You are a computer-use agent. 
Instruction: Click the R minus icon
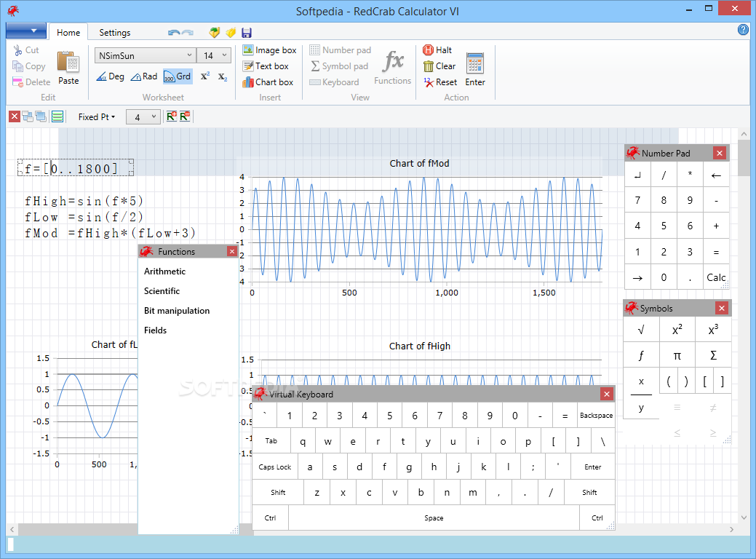(x=185, y=116)
